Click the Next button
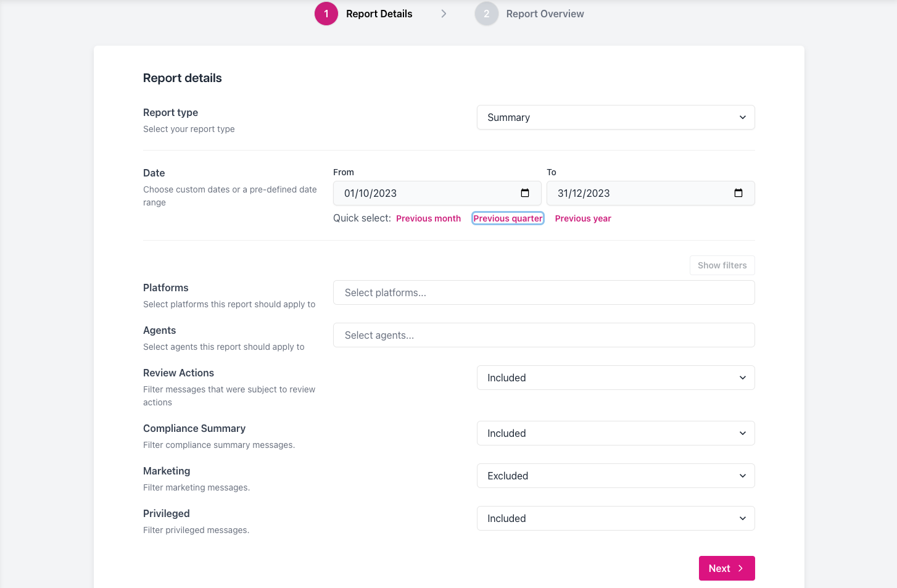This screenshot has height=588, width=897. coord(726,568)
